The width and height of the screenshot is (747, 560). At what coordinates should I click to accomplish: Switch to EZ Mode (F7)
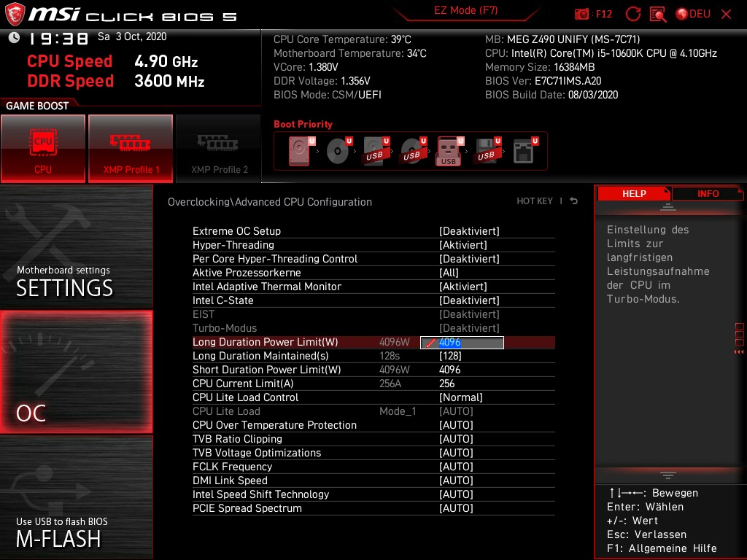point(465,10)
